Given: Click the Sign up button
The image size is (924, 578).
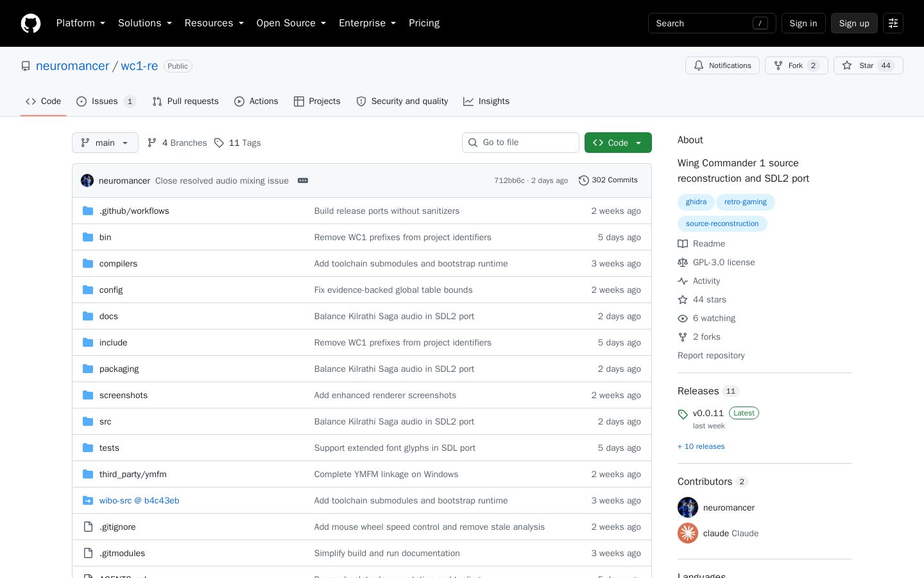Looking at the screenshot, I should pyautogui.click(x=854, y=23).
